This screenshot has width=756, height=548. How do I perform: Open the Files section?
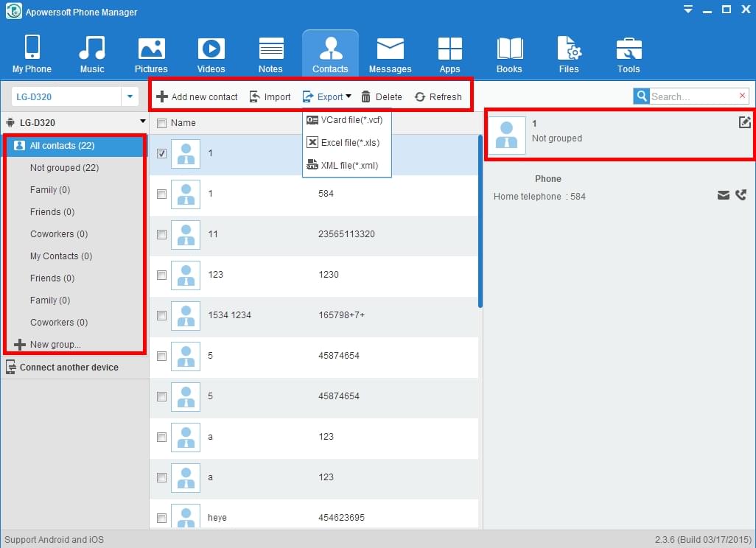click(x=569, y=54)
